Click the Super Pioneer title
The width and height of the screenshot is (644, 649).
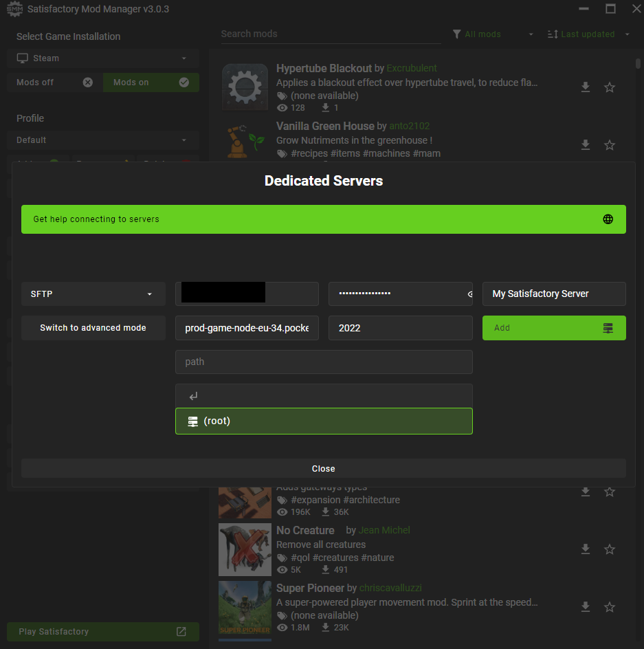pos(310,588)
